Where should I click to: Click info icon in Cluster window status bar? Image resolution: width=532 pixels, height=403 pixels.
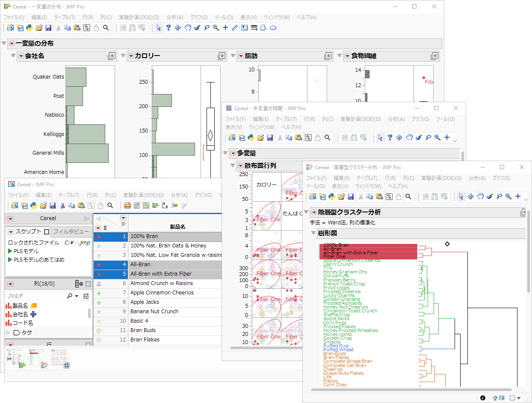coord(483,398)
